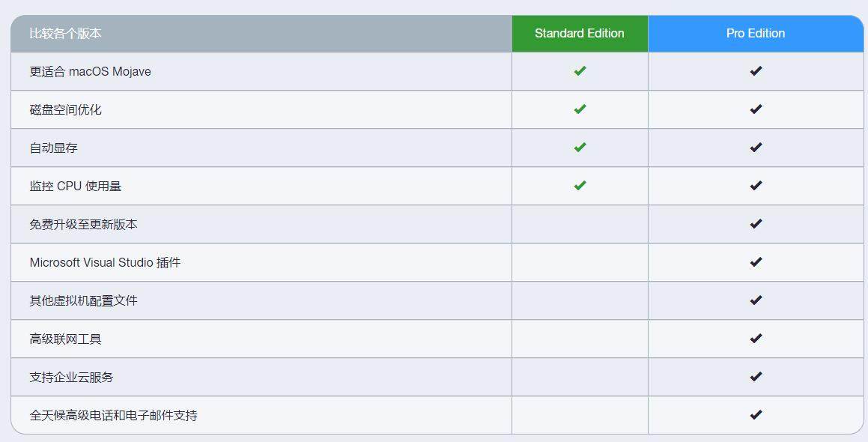Click the 全天候高级电话和电子邮件支持 row label
868x442 pixels.
114,416
